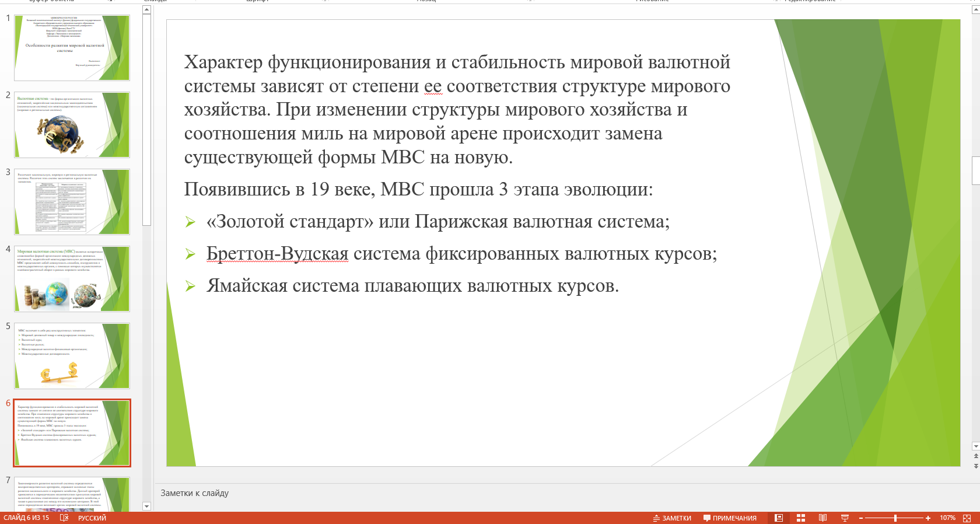Go to next slide double-arrow button
This screenshot has width=980, height=524.
pyautogui.click(x=976, y=466)
